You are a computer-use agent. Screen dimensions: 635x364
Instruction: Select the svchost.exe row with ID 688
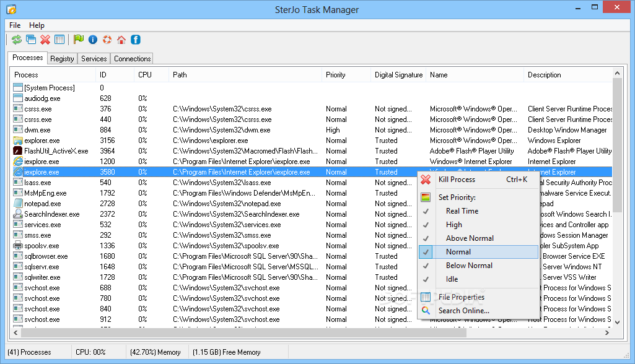(311, 288)
